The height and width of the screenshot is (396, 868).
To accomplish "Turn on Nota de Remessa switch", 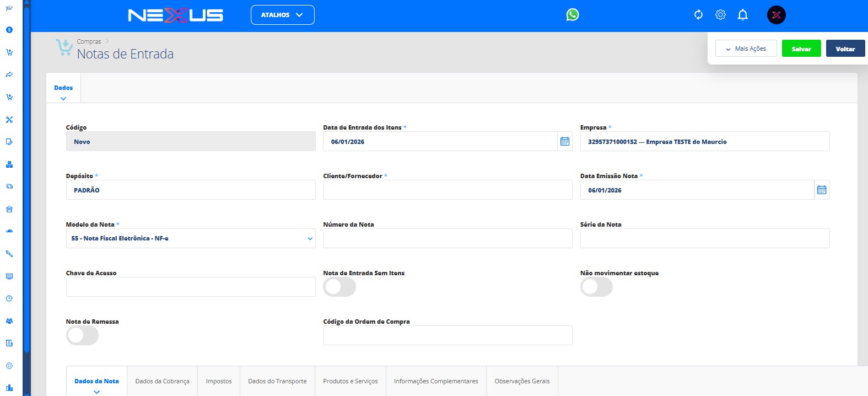I will click(x=82, y=336).
